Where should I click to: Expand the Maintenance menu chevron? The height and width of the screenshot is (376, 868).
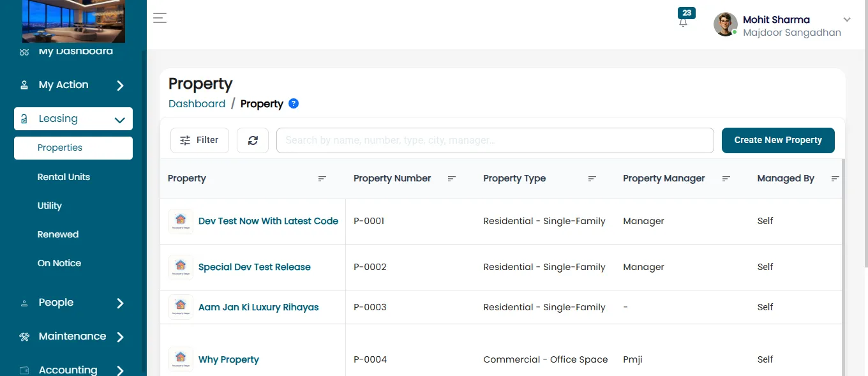(x=120, y=337)
